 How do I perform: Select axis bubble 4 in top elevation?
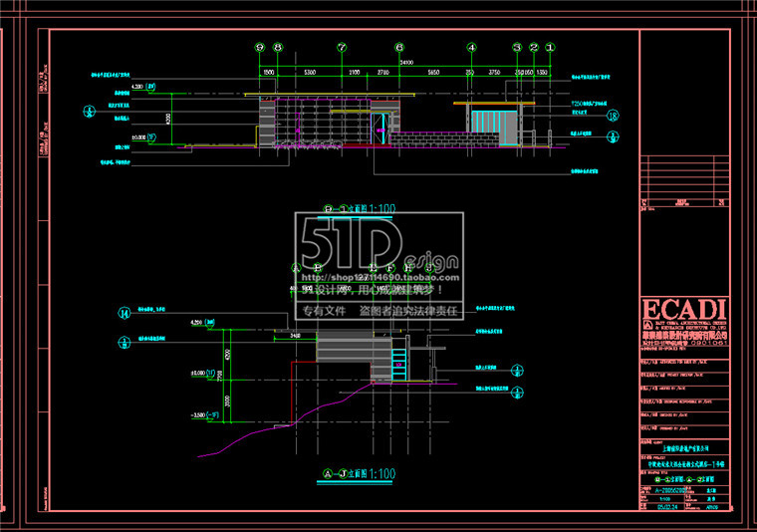[472, 47]
